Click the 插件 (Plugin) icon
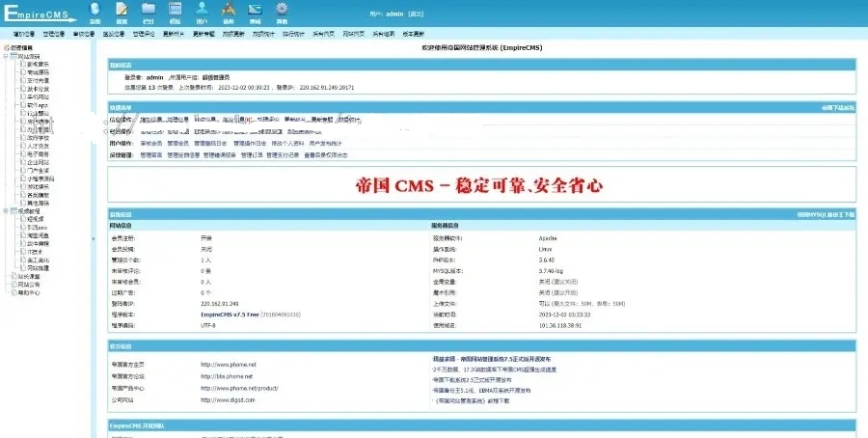 point(228,12)
